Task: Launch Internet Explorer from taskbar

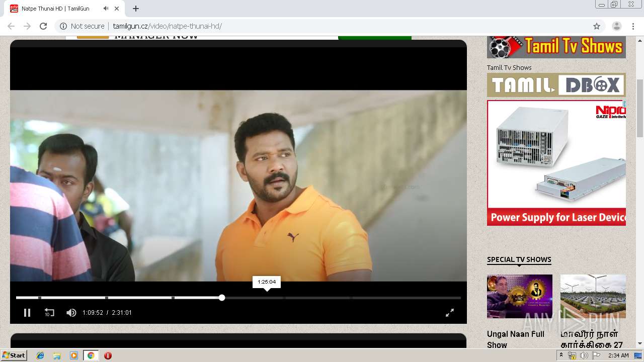Action: [40, 355]
